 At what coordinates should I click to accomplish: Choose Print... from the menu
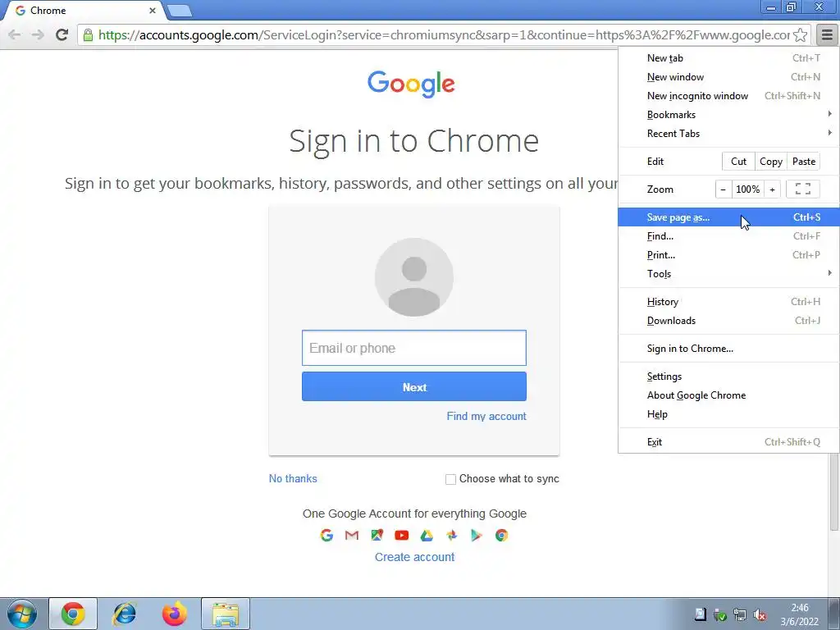pyautogui.click(x=728, y=255)
